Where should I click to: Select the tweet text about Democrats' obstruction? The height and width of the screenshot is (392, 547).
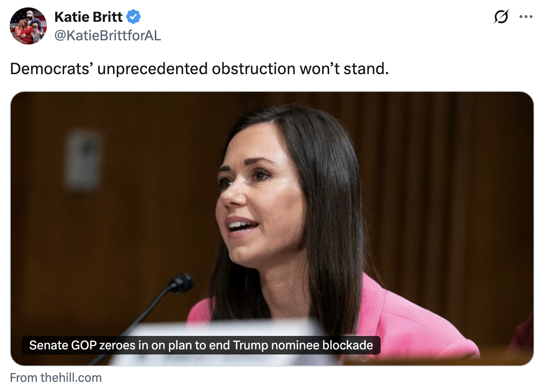(x=199, y=69)
